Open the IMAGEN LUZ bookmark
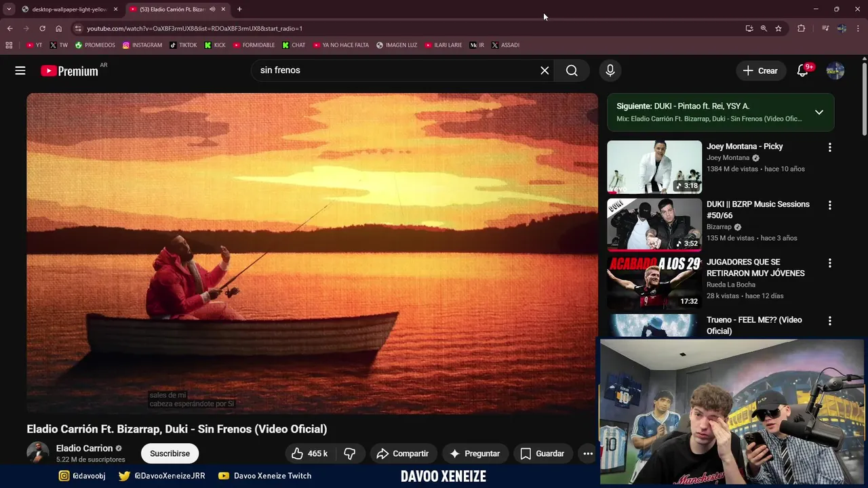 (x=397, y=45)
